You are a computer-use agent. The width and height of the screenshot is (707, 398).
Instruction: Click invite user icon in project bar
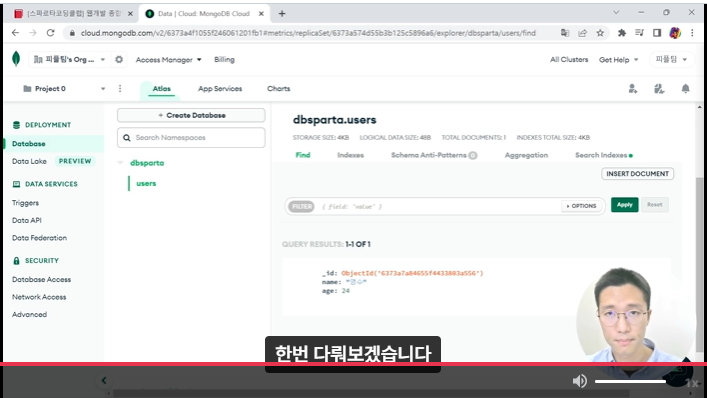point(633,89)
